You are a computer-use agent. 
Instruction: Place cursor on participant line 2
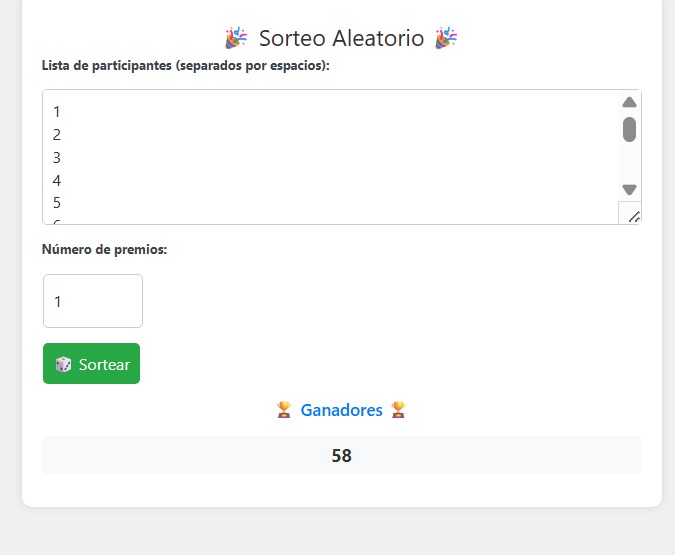58,135
